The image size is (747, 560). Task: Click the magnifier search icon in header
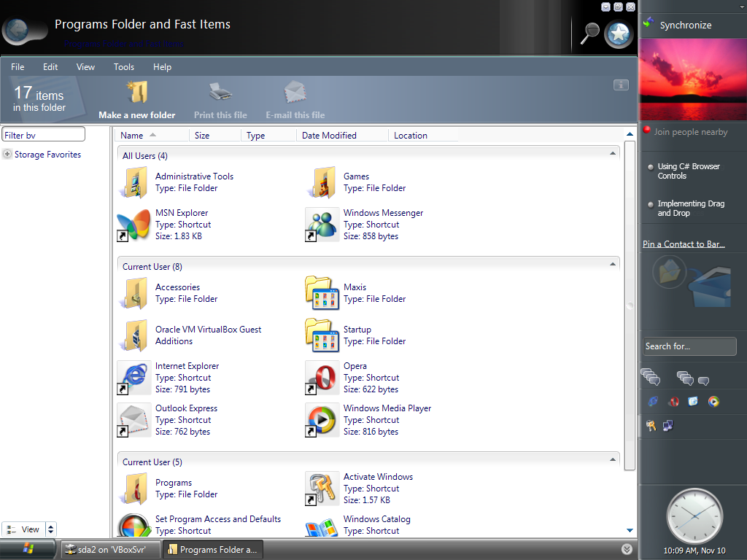pyautogui.click(x=589, y=32)
